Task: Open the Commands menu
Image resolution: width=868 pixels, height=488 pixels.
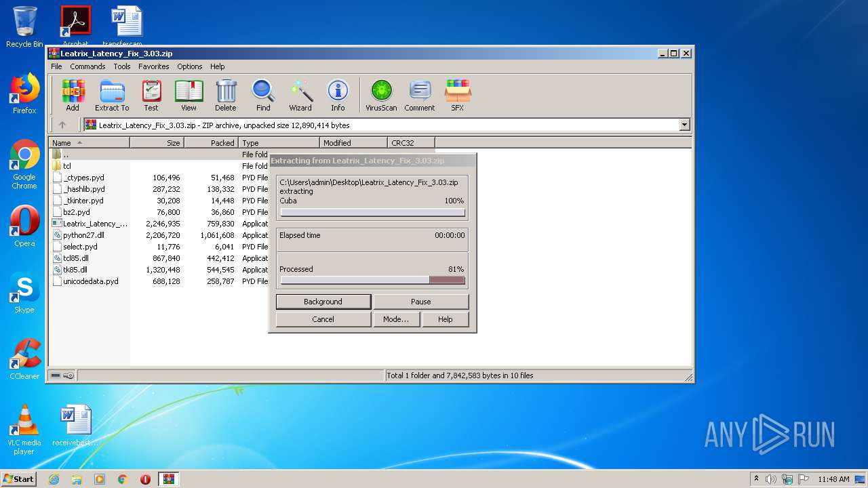Action: (x=87, y=66)
